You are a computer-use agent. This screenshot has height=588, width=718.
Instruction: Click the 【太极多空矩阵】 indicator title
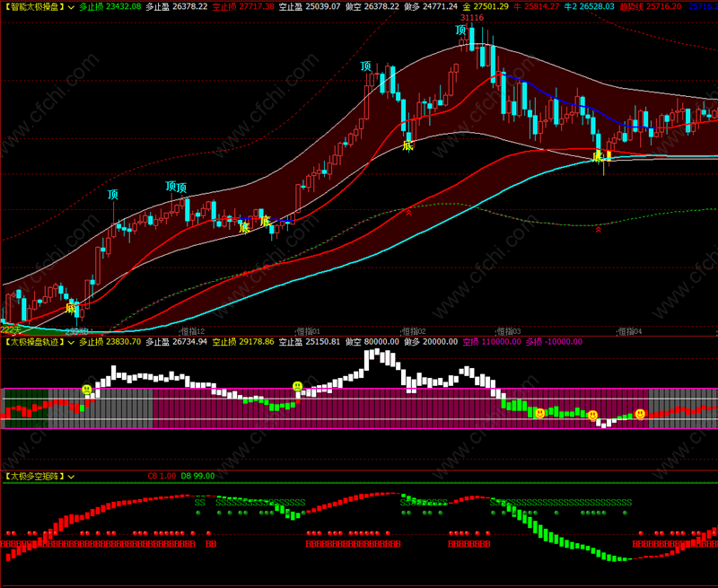pyautogui.click(x=34, y=477)
